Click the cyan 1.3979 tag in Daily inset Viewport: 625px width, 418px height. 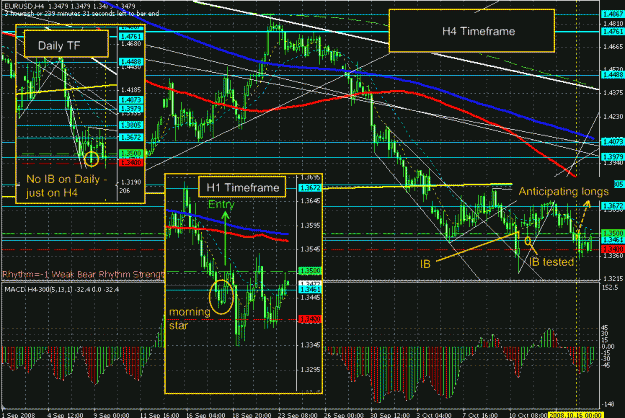[131, 109]
